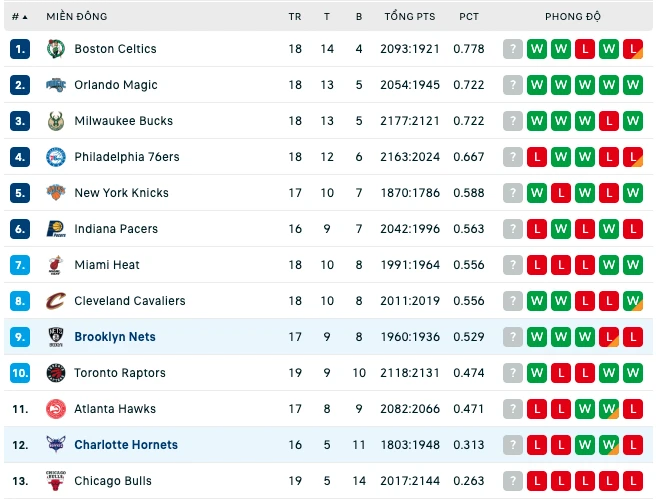Sort standings by PCT column header
The height and width of the screenshot is (502, 656).
pyautogui.click(x=469, y=17)
